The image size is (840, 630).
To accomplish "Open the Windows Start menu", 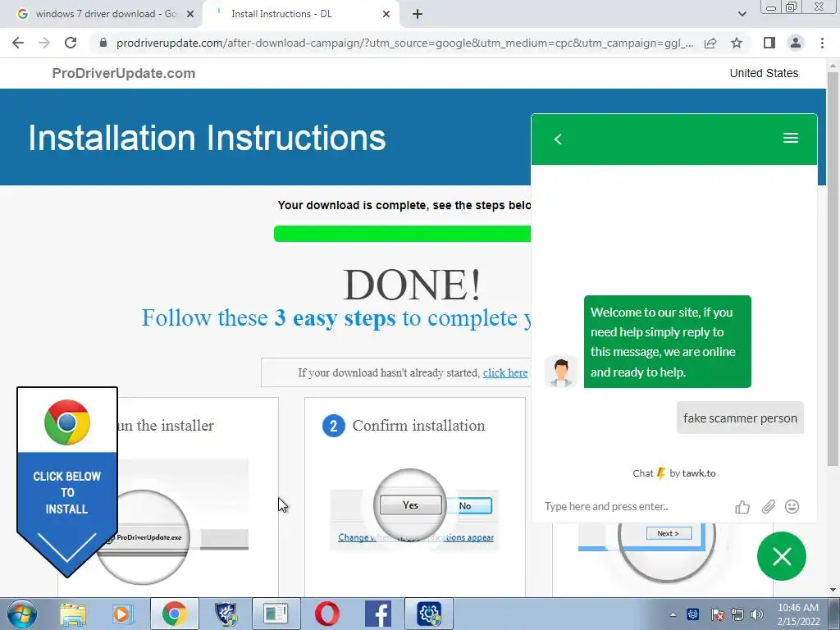I will [21, 614].
